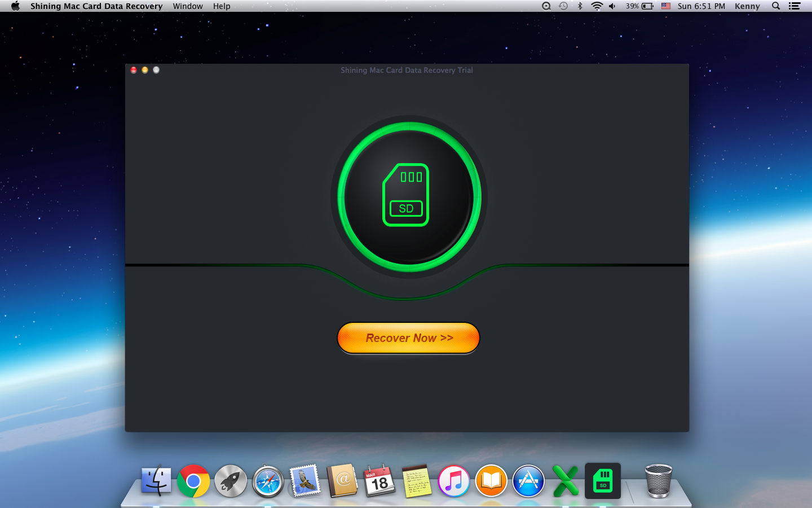Viewport: 812px width, 508px height.
Task: Open Notification Center from menu bar
Action: point(795,6)
